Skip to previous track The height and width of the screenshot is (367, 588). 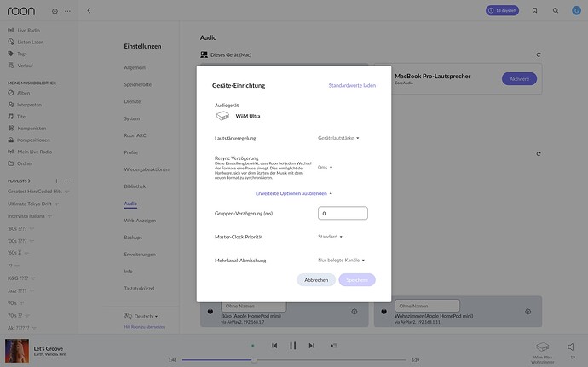pos(274,346)
